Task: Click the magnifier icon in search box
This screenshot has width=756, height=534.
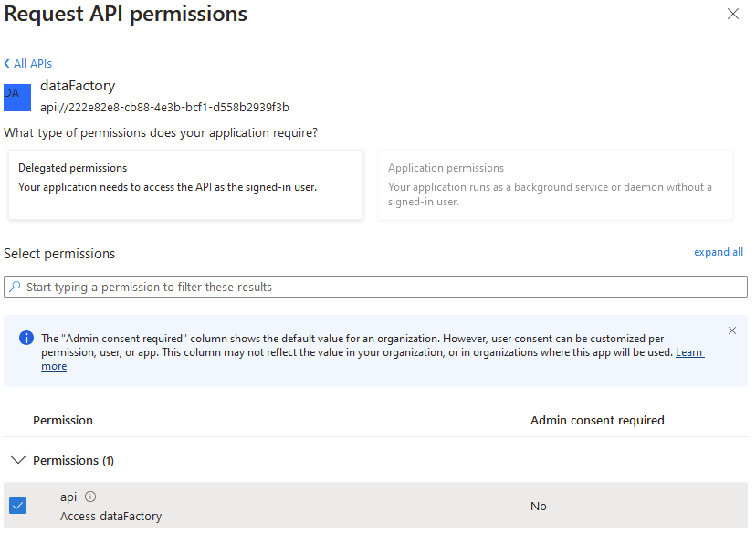Action: (15, 287)
